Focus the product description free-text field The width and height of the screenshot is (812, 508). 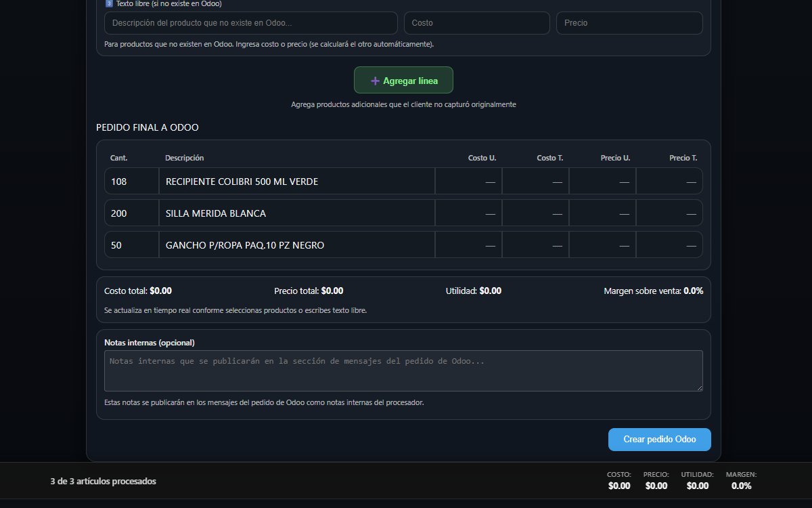[250, 23]
